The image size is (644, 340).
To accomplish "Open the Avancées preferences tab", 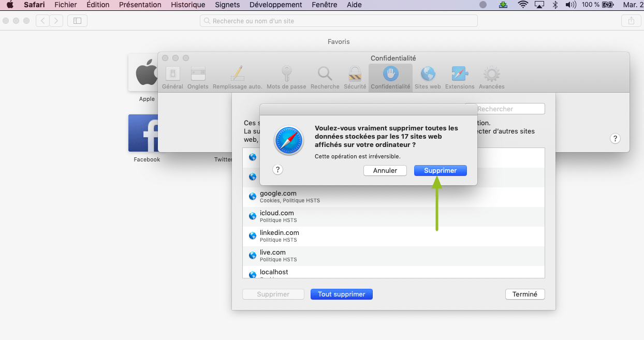I will pos(491,78).
